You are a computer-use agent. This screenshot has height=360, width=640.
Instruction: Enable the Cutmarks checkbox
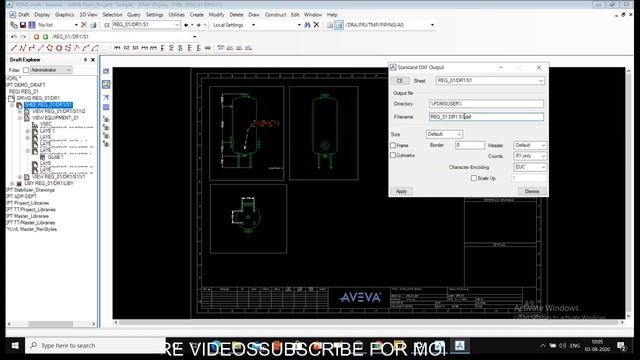[x=393, y=156]
